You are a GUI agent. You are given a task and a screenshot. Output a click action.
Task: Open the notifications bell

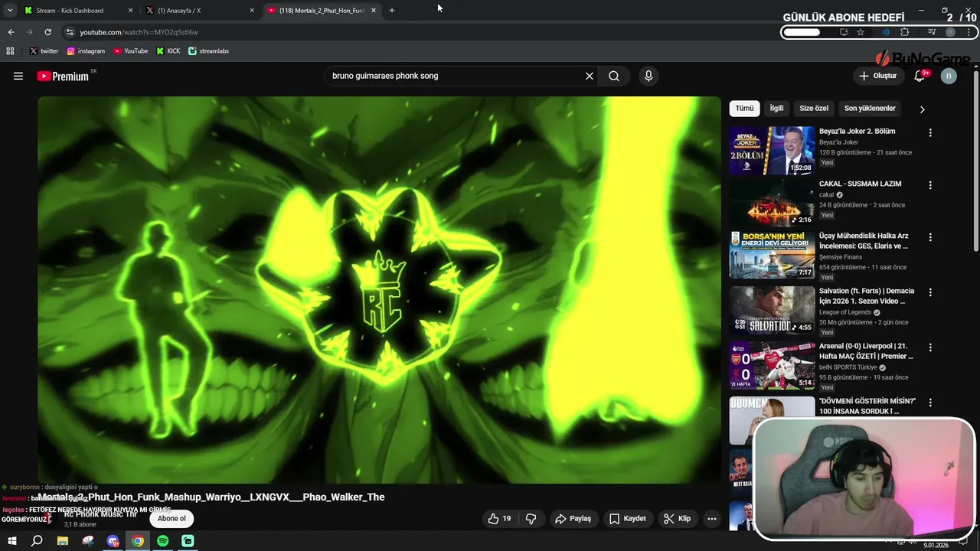[920, 76]
